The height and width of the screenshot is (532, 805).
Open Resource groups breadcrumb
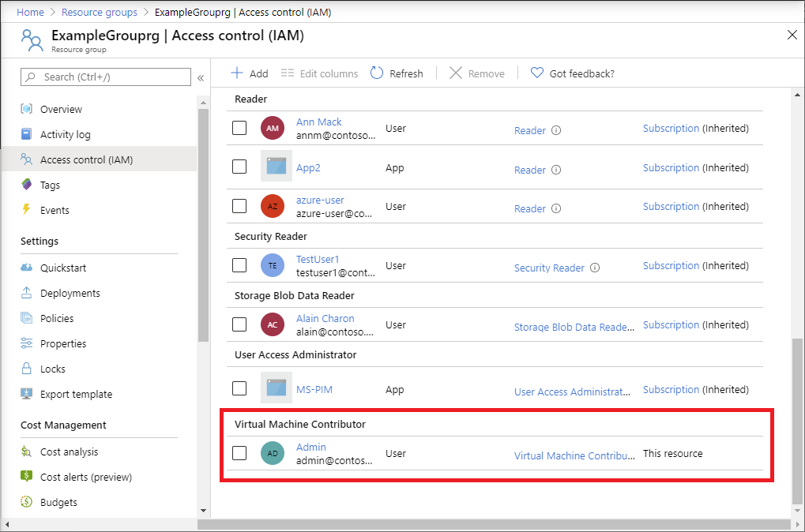pyautogui.click(x=100, y=12)
